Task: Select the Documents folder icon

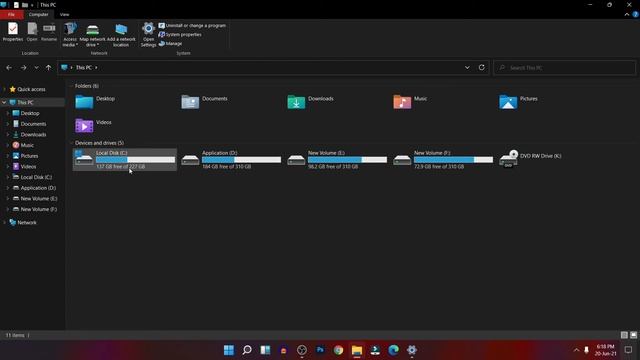Action: [190, 102]
